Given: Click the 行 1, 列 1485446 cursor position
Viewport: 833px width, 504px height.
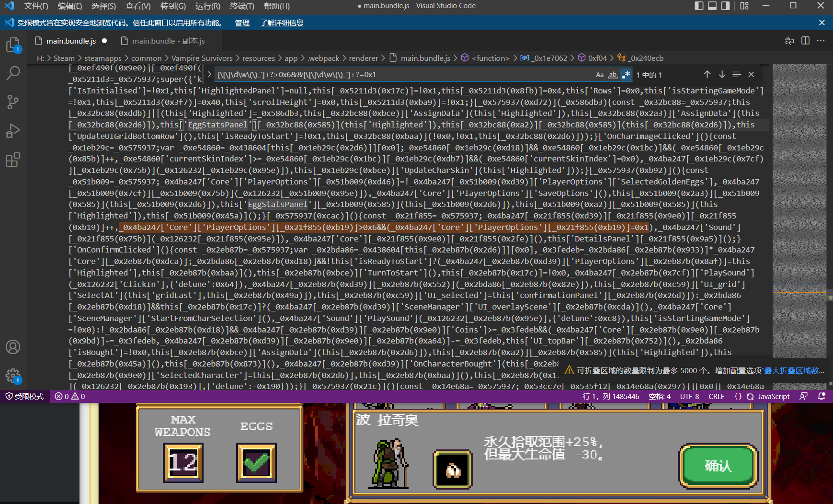Looking at the screenshot, I should [x=611, y=396].
